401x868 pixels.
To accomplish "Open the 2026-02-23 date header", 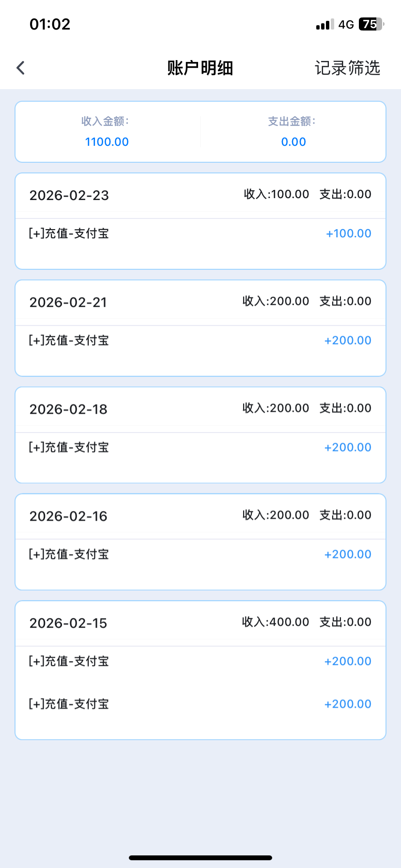I will click(x=69, y=195).
